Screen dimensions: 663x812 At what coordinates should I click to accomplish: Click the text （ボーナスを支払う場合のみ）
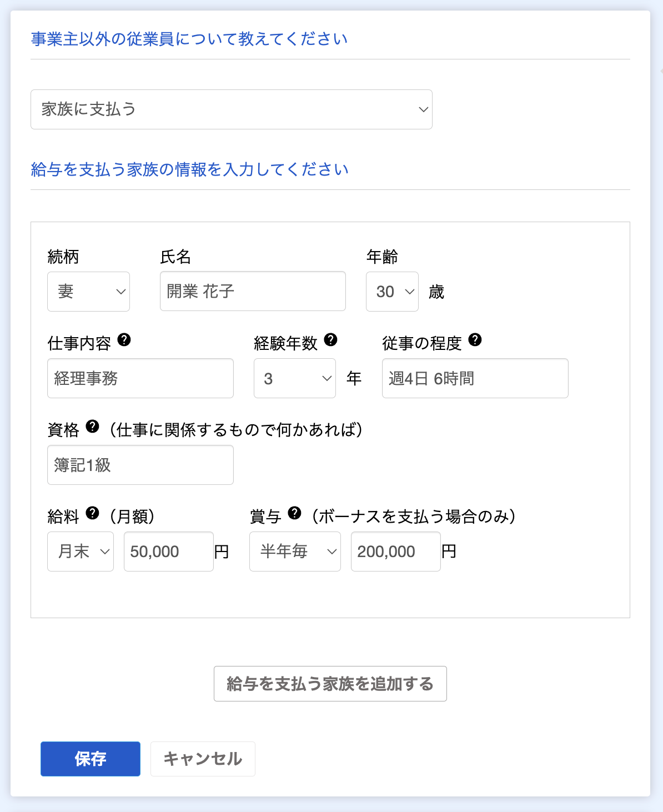[414, 517]
